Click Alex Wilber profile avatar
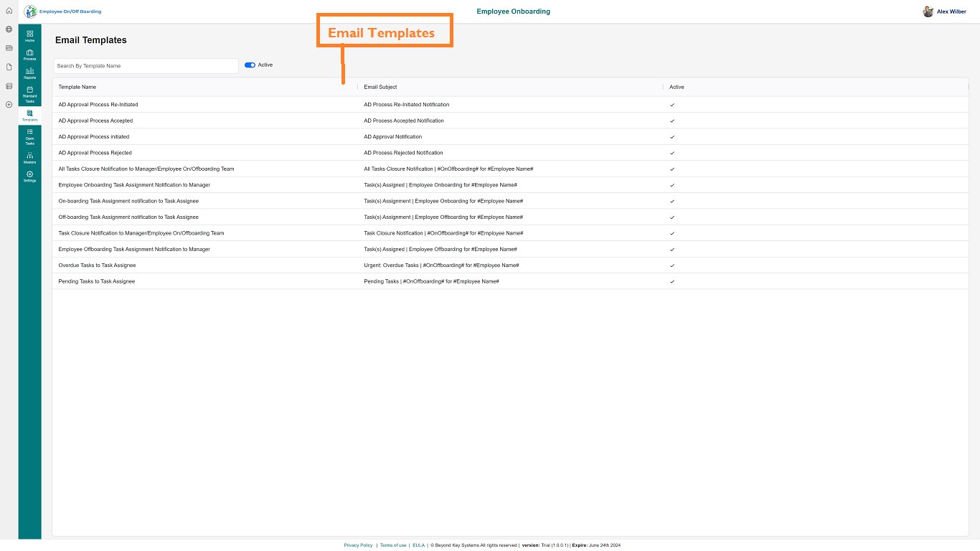Image resolution: width=980 pixels, height=551 pixels. (x=928, y=11)
